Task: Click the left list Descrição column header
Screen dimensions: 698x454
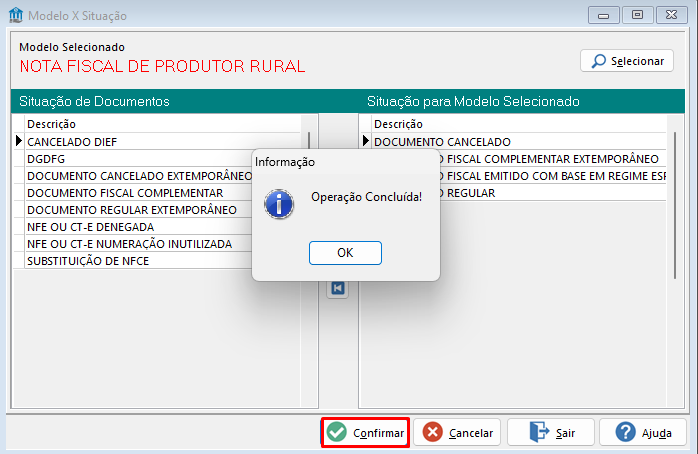Action: 163,124
